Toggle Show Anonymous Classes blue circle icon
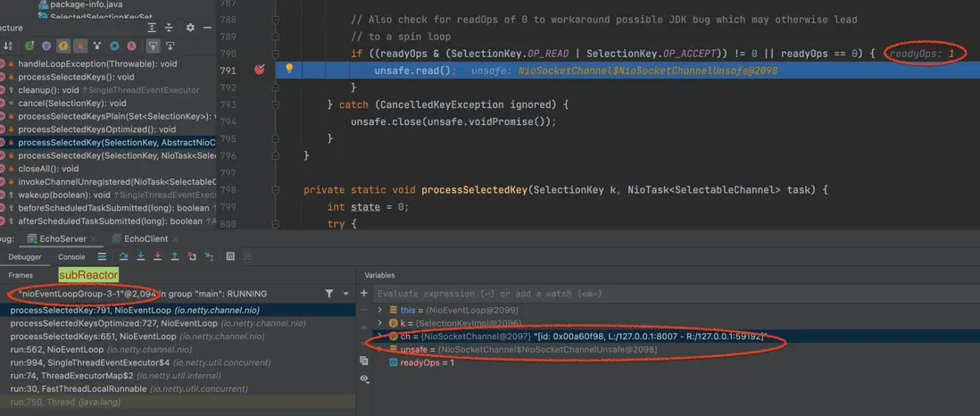Image resolution: width=980 pixels, height=416 pixels. [114, 46]
